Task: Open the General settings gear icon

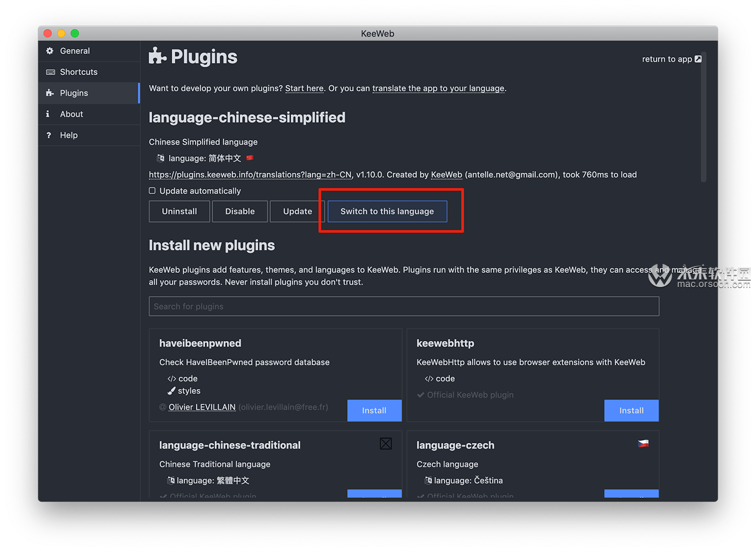Action: pyautogui.click(x=50, y=51)
